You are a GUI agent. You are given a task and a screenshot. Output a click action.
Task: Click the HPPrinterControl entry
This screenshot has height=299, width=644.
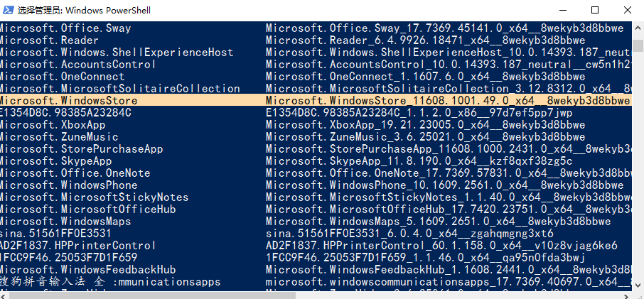[x=77, y=246]
